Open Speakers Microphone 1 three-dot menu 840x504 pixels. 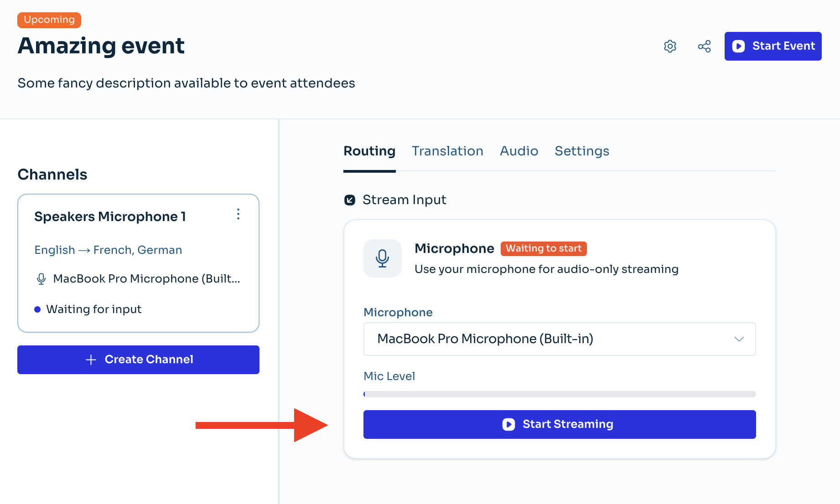click(x=238, y=214)
